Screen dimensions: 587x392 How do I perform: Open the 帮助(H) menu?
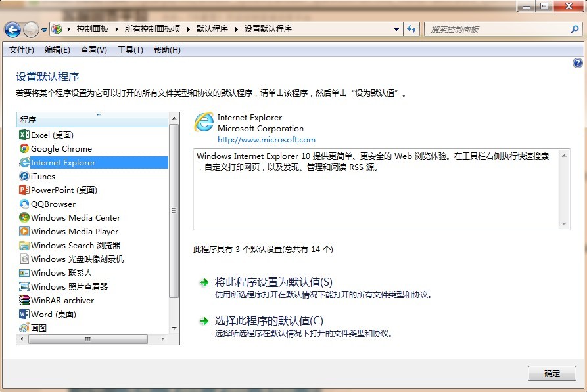167,50
